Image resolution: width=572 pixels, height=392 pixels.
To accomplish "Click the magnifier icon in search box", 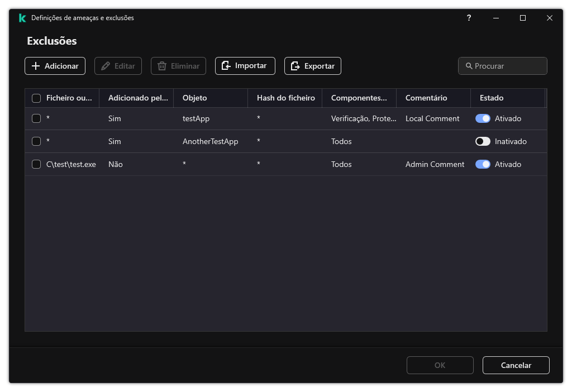I will pos(469,66).
